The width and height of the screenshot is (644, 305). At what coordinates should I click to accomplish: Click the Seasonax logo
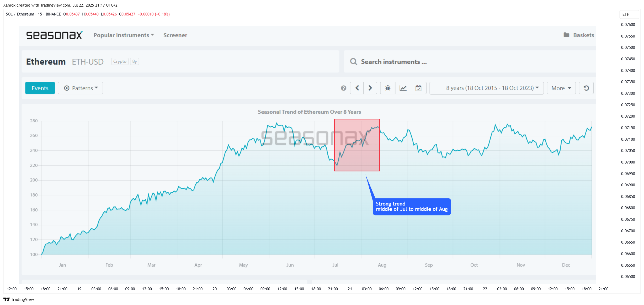tap(54, 35)
